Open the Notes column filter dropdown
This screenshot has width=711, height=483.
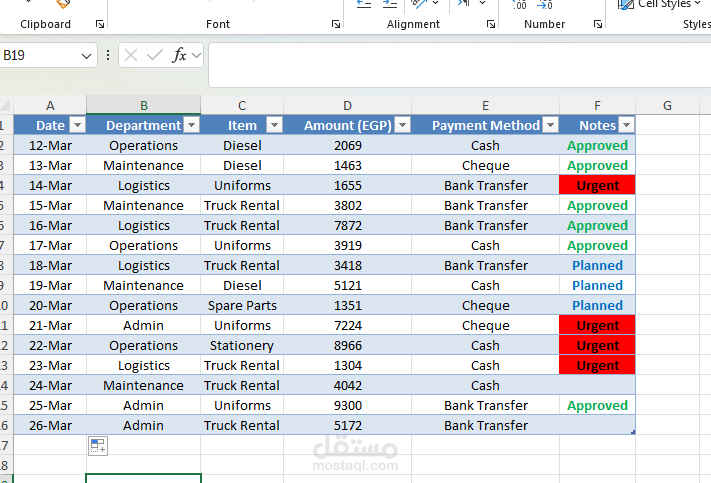(626, 125)
